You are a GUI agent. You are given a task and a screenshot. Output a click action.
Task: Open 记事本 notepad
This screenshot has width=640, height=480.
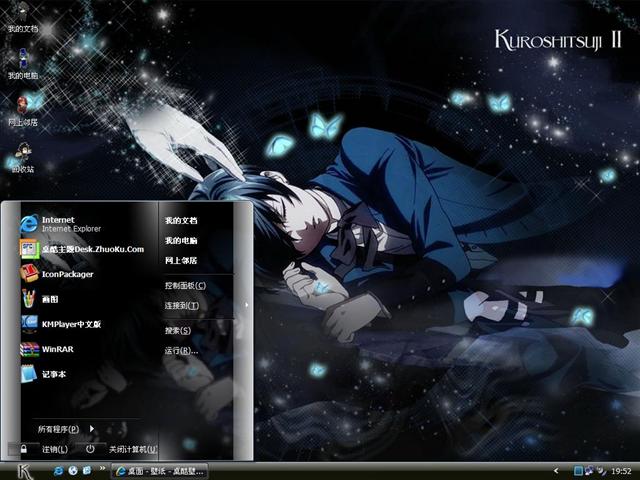click(x=43, y=374)
